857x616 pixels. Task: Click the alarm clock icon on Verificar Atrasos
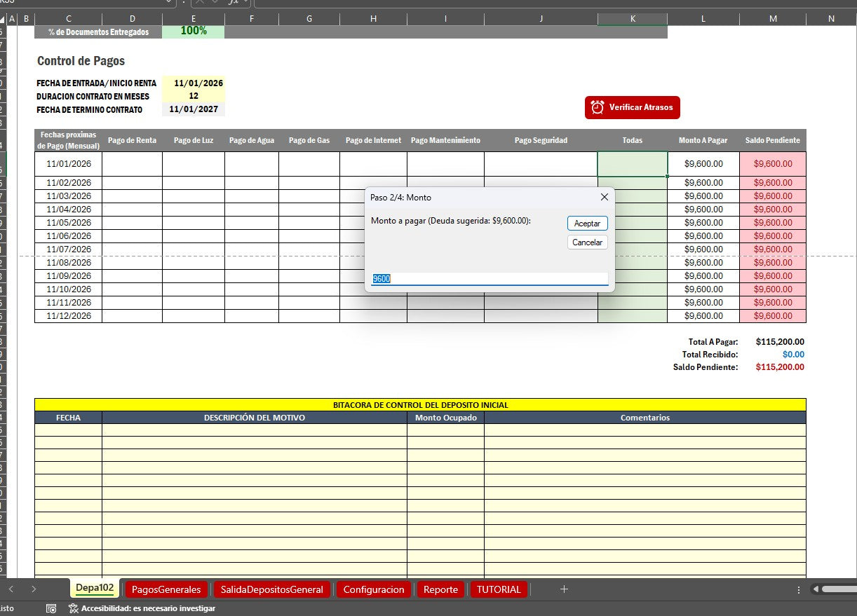[598, 107]
